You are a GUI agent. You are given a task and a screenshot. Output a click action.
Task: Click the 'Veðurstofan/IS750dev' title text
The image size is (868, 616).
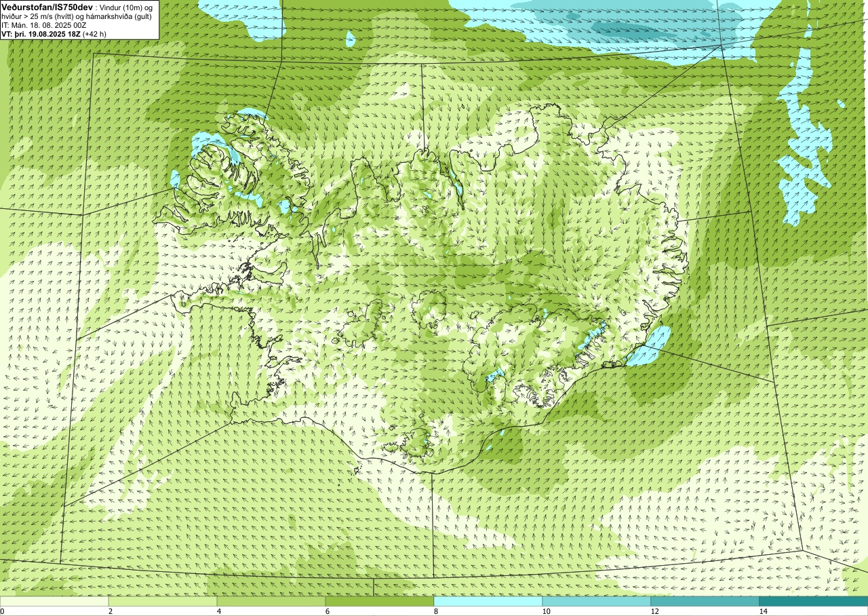(x=47, y=6)
